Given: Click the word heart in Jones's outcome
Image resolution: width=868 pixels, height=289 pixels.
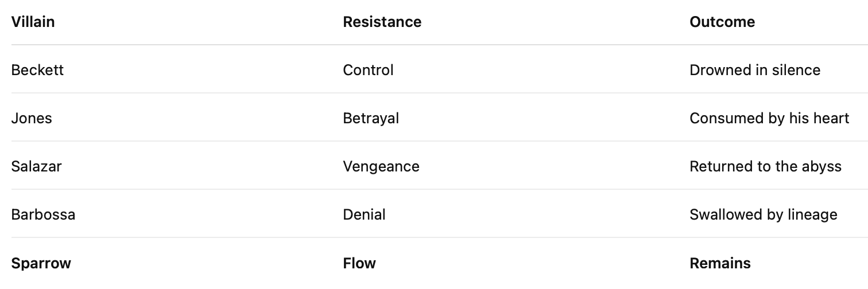Looking at the screenshot, I should pos(831,118).
